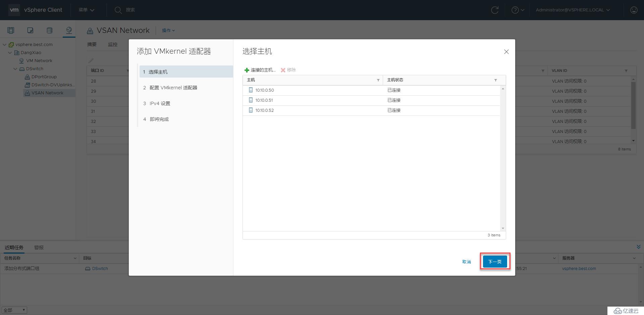The height and width of the screenshot is (315, 644).
Task: Open the vsphere.best.com server link
Action: pyautogui.click(x=579, y=269)
